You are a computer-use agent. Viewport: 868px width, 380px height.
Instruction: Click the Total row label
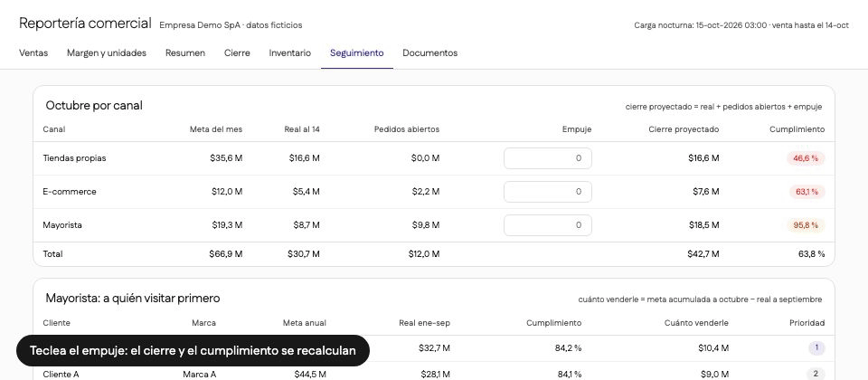tap(52, 254)
